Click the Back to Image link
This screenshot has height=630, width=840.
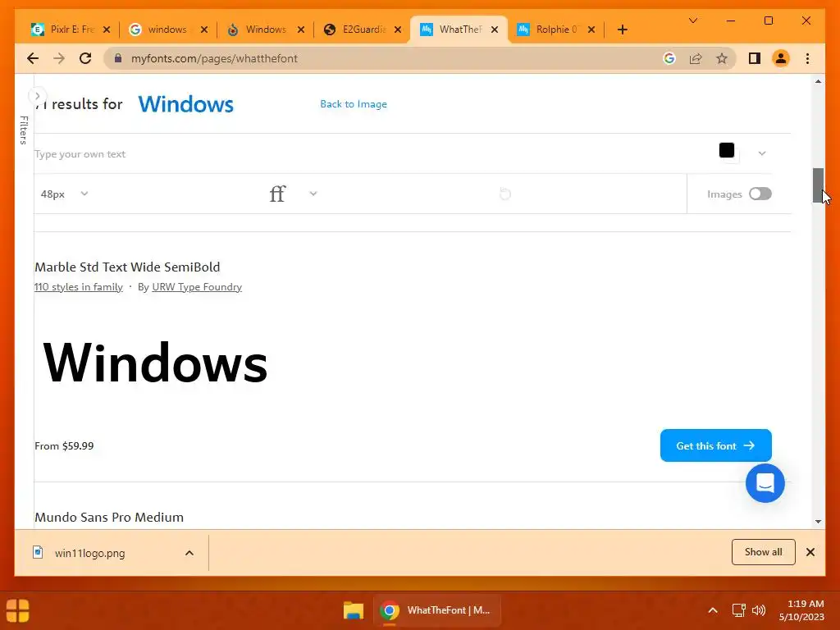point(354,104)
